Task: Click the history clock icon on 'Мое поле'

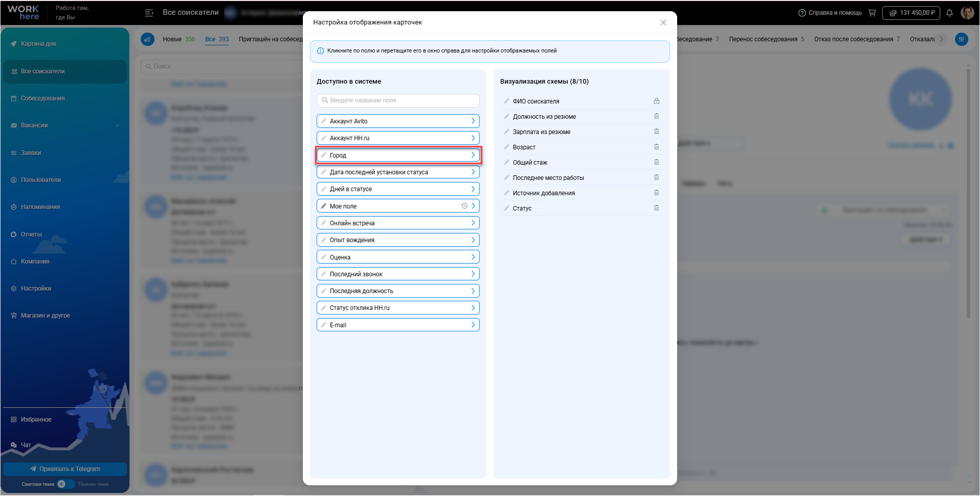Action: coord(464,206)
